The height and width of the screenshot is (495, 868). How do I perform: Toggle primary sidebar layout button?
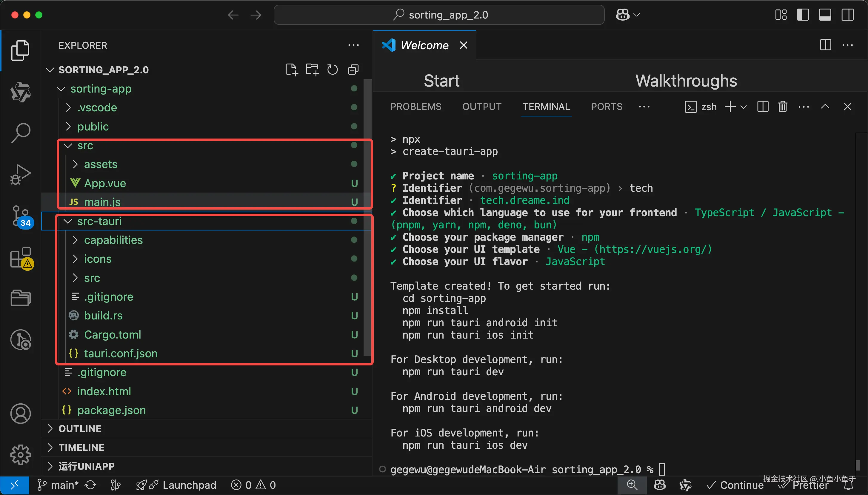pos(803,15)
